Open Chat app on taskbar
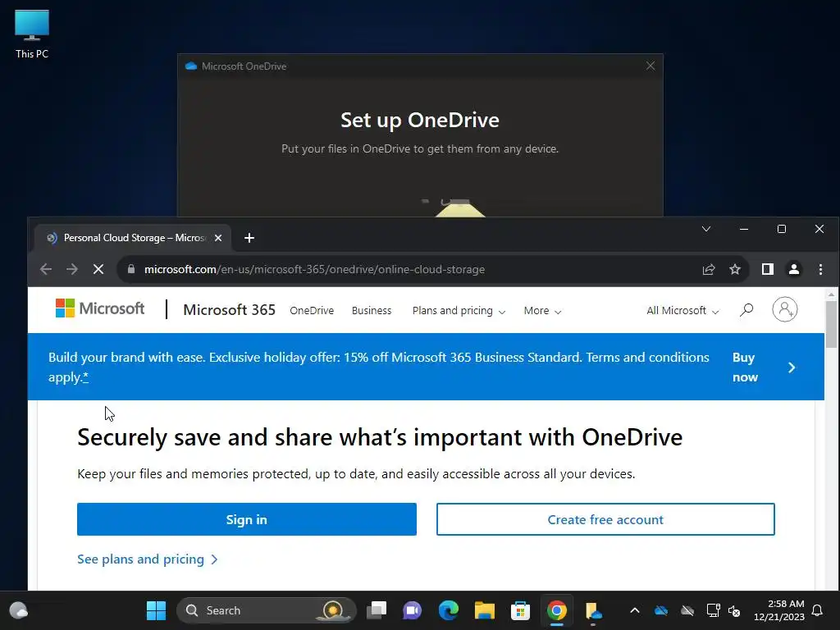 412,610
